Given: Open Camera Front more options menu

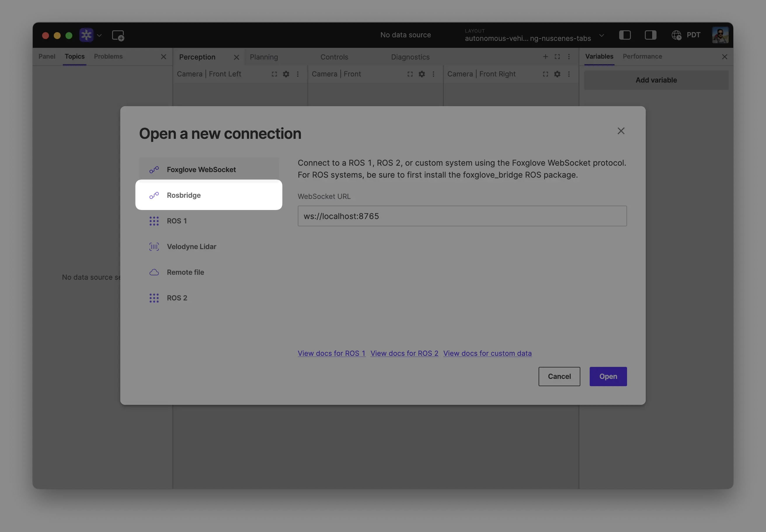Looking at the screenshot, I should point(434,74).
